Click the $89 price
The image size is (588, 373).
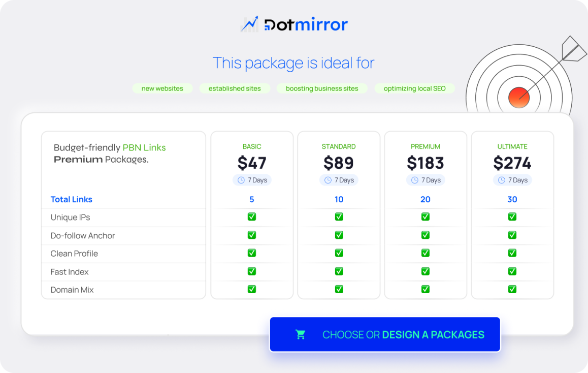pos(339,163)
